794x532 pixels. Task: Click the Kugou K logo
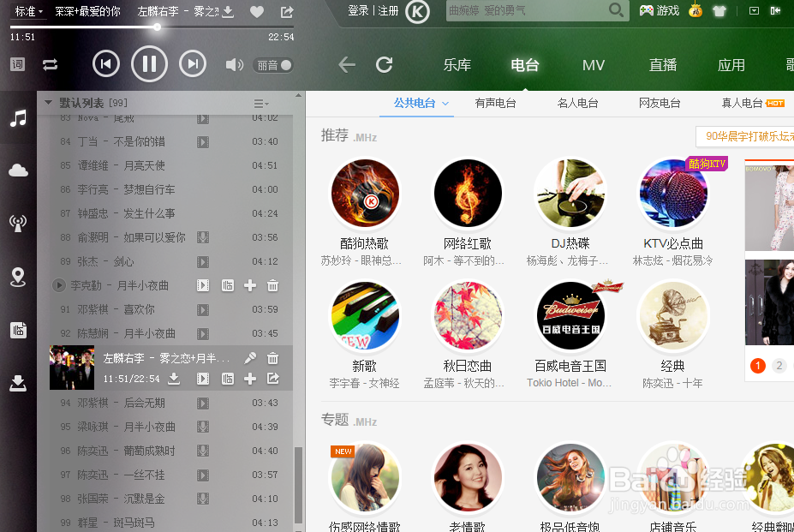click(418, 12)
